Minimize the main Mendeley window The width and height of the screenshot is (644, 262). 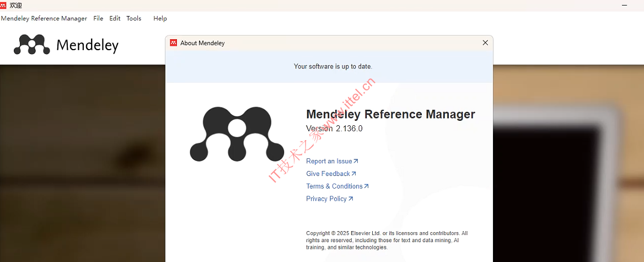coord(625,6)
